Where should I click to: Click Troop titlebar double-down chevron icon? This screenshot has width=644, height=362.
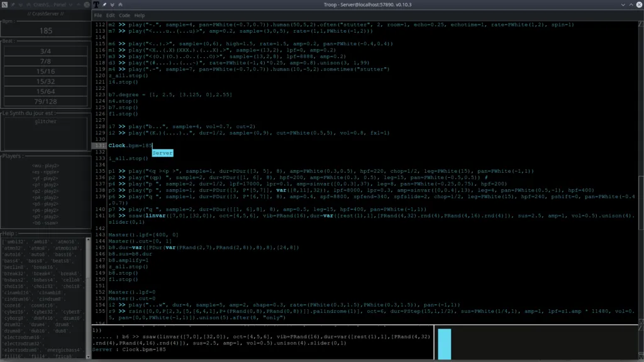coord(112,4)
